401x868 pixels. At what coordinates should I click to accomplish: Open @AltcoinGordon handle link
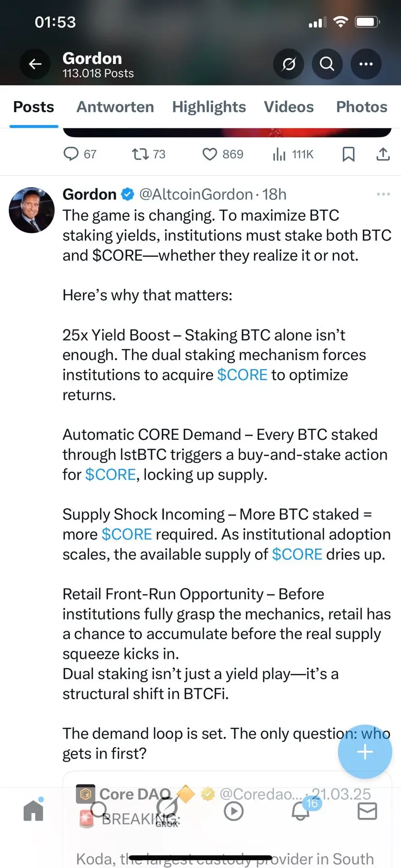(196, 194)
